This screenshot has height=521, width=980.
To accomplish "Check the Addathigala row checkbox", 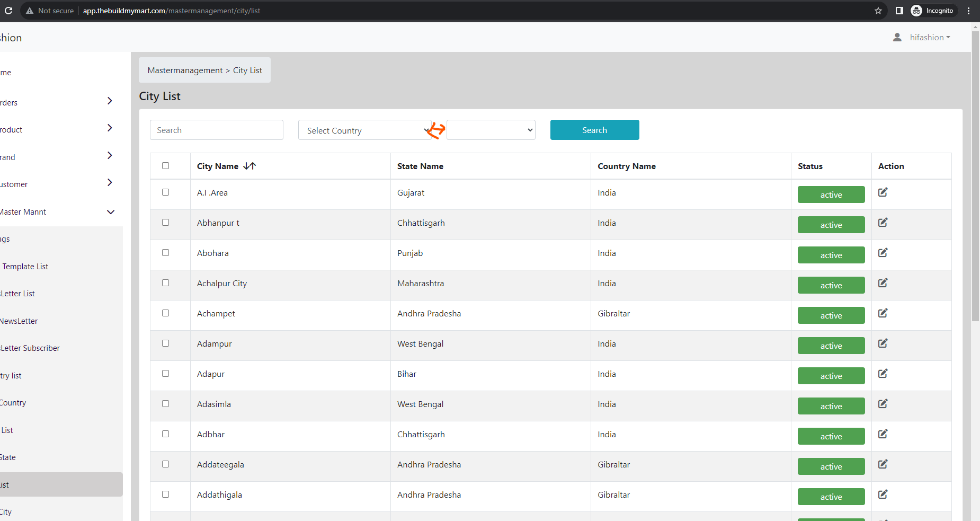I will (165, 494).
